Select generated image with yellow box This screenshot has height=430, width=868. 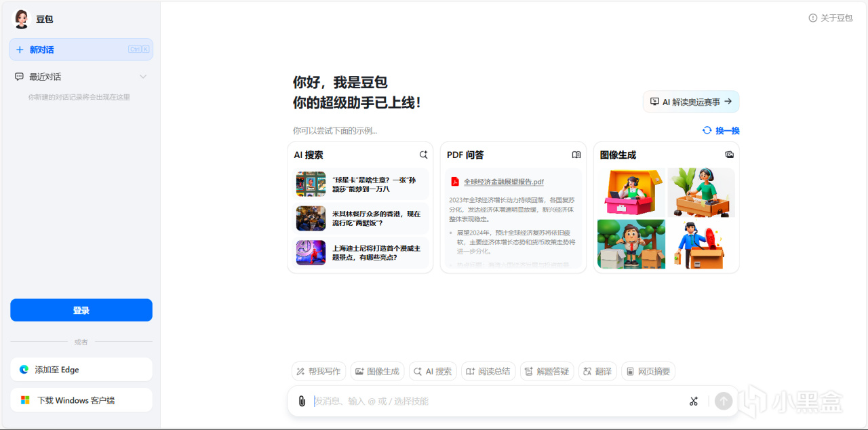(631, 193)
